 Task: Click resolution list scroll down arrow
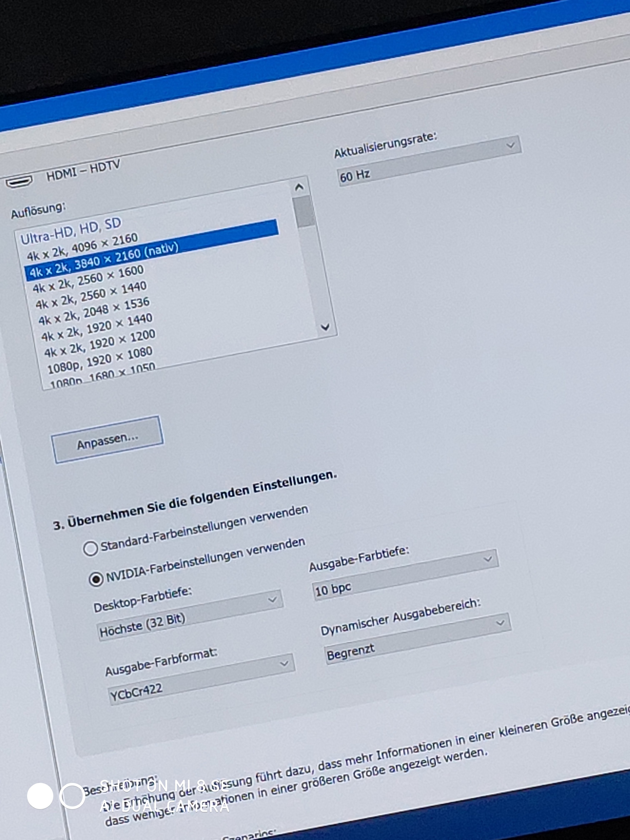(x=325, y=327)
